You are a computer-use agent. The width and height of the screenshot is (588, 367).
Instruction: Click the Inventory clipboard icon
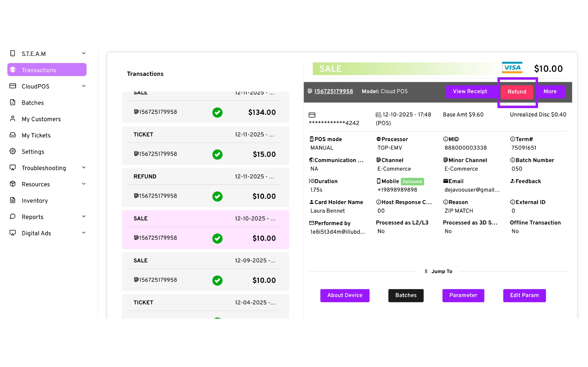click(13, 200)
